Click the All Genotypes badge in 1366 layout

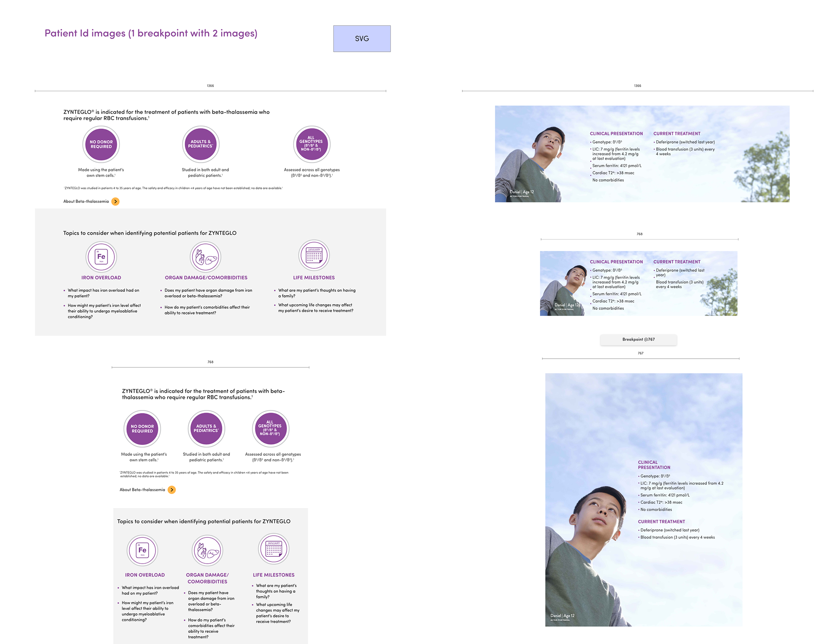pos(311,144)
